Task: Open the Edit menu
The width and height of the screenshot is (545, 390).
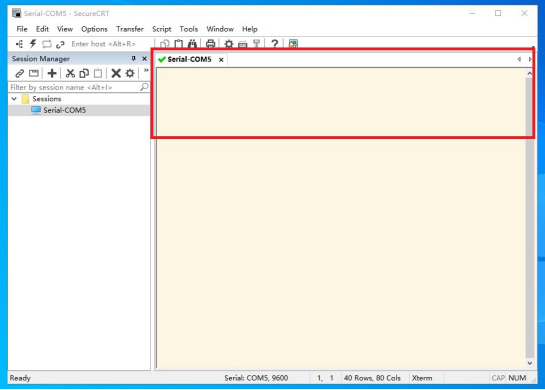Action: 42,29
